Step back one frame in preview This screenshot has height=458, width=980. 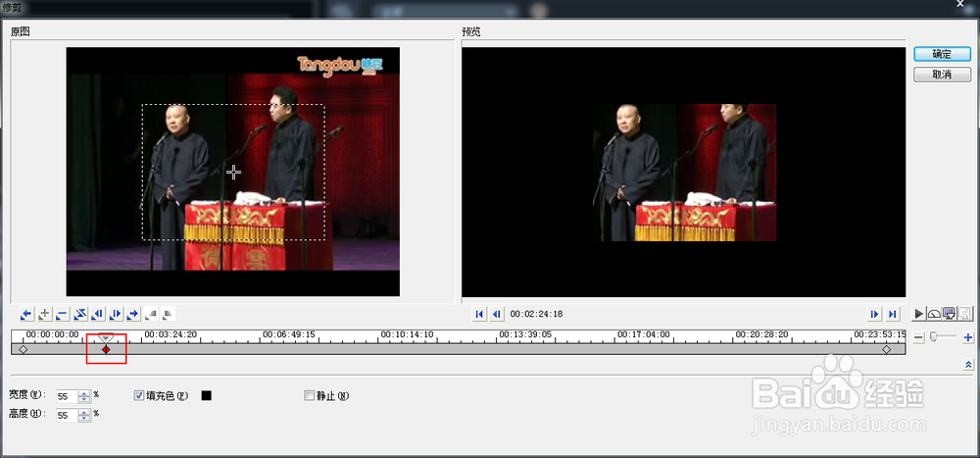[496, 314]
